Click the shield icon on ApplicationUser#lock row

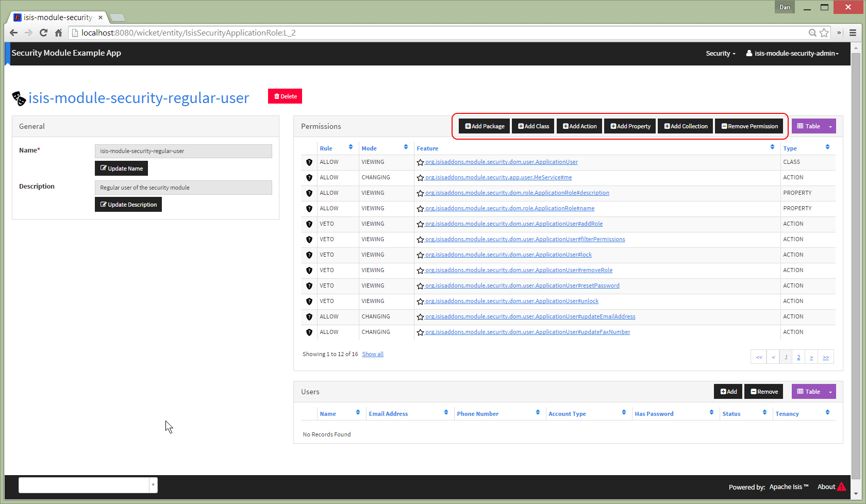pyautogui.click(x=309, y=255)
